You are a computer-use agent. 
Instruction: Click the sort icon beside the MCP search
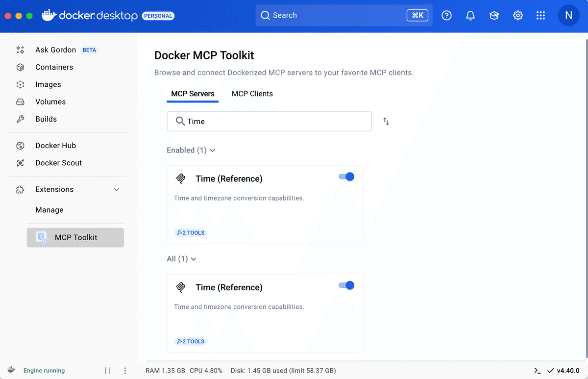point(386,121)
